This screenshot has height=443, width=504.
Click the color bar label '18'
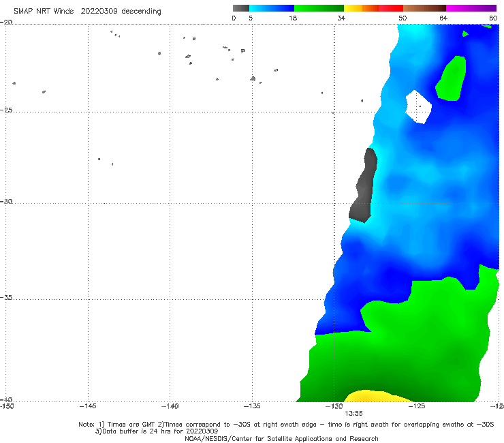[x=293, y=18]
